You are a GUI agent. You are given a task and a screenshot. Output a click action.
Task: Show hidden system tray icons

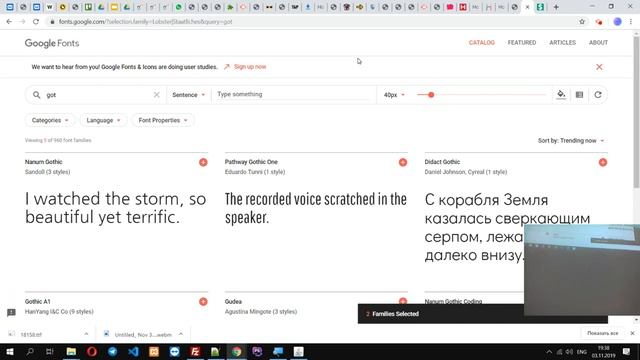pyautogui.click(x=549, y=351)
